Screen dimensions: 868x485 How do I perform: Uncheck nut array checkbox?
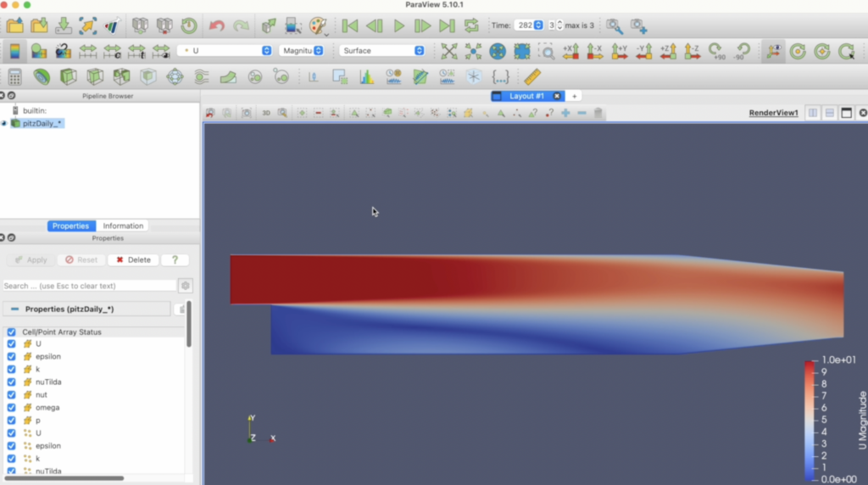(x=11, y=395)
